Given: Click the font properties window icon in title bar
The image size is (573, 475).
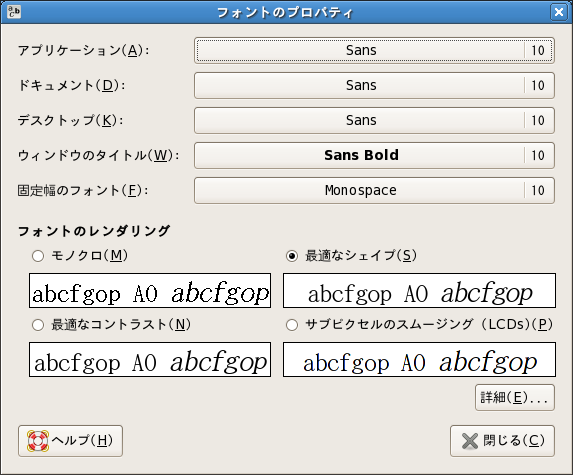Looking at the screenshot, I should (x=14, y=12).
